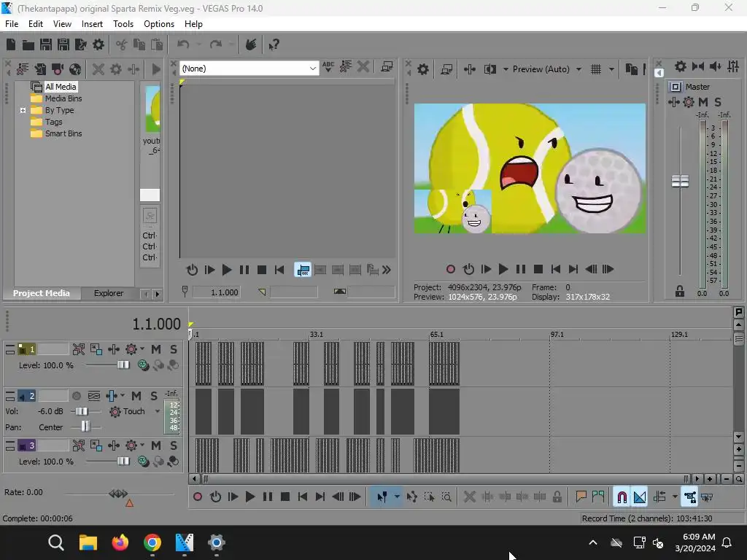Viewport: 747px width, 560px height.
Task: Open Video Preview preferences gear
Action: coord(423,69)
